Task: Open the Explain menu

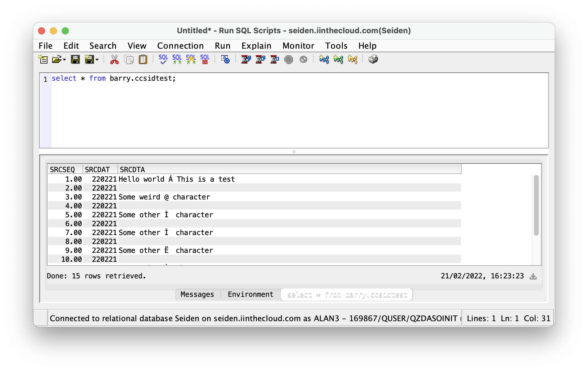Action: pos(256,46)
